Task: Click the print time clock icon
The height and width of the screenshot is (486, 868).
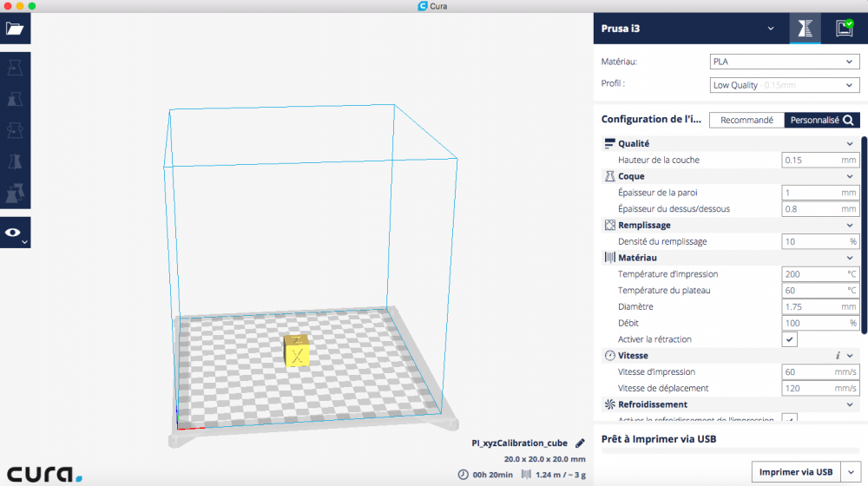Action: point(464,475)
